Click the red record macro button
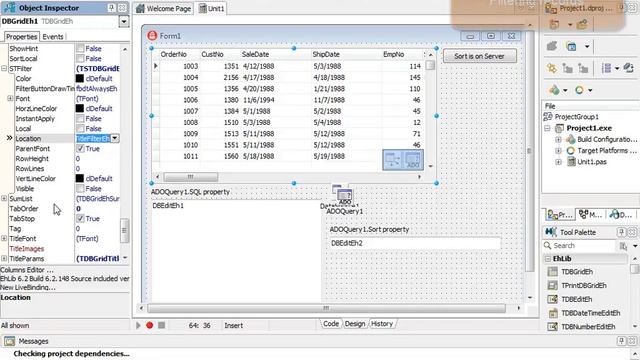Image resolution: width=640 pixels, height=360 pixels. (x=150, y=325)
